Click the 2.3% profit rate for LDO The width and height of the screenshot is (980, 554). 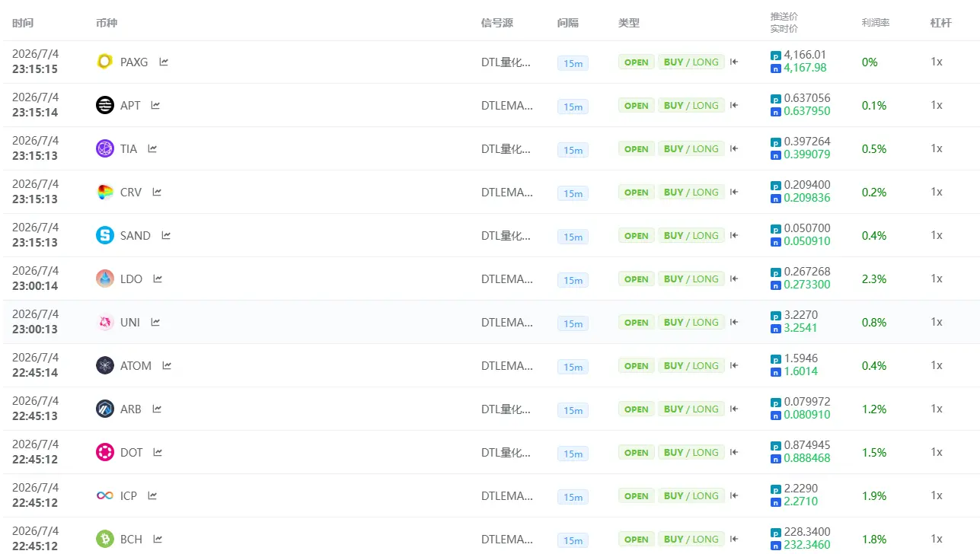click(x=874, y=279)
